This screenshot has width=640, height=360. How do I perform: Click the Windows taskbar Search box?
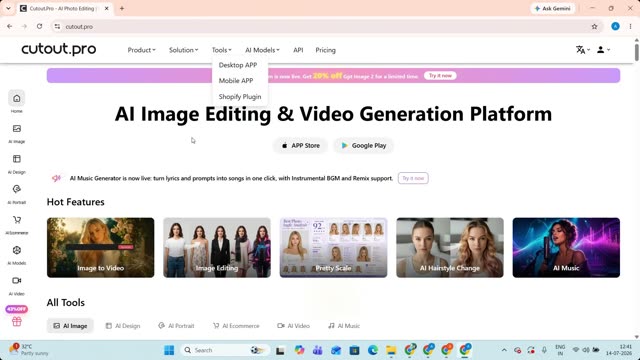224,350
